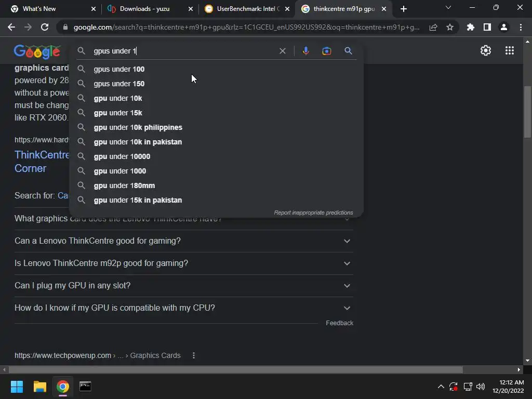Select the thinkcentre m91p gpu tab

click(343, 9)
